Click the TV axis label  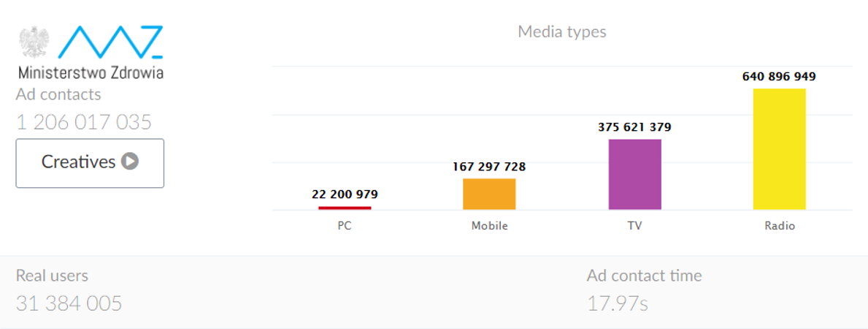(635, 227)
